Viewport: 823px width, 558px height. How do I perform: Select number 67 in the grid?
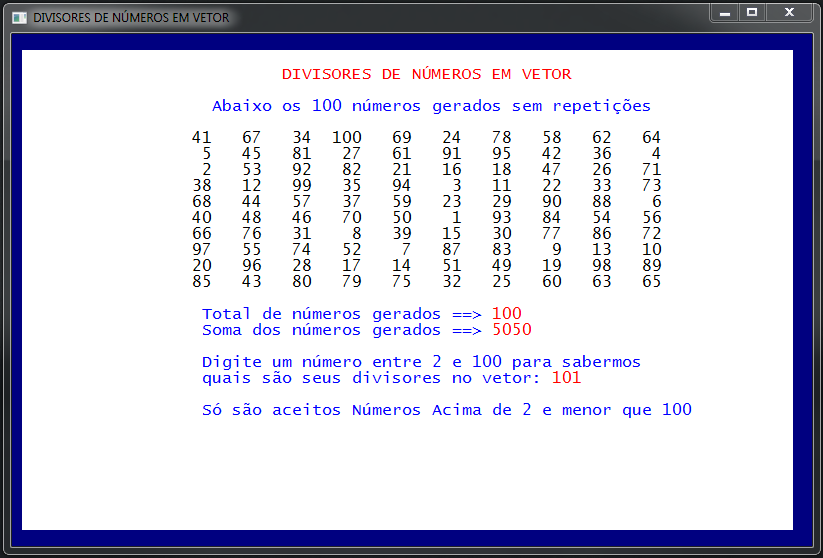(x=251, y=138)
